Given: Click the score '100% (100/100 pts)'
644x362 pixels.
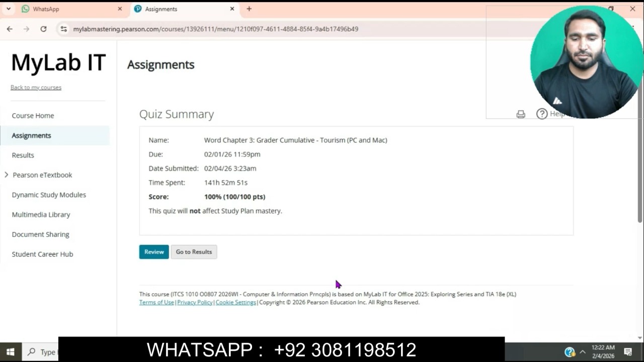Looking at the screenshot, I should coord(234,197).
